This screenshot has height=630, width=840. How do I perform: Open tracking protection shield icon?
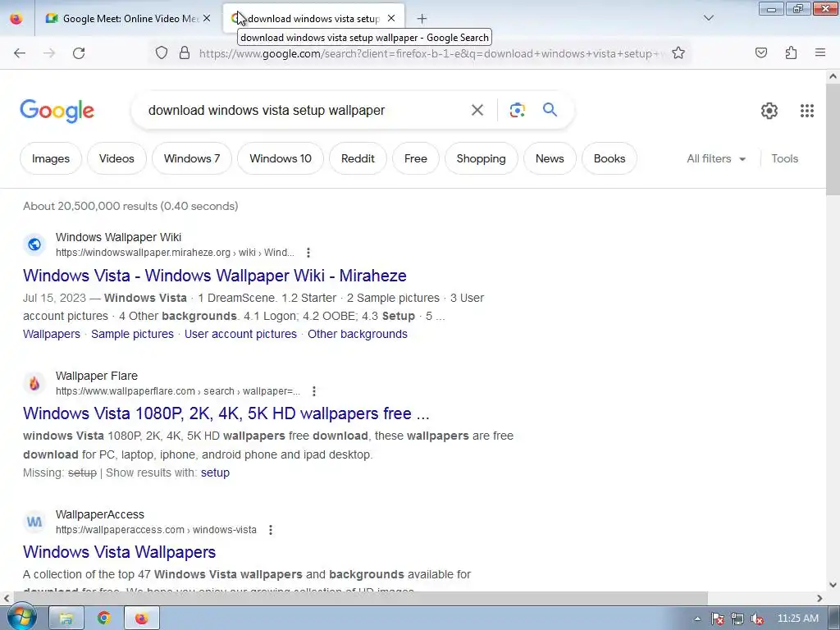point(162,53)
